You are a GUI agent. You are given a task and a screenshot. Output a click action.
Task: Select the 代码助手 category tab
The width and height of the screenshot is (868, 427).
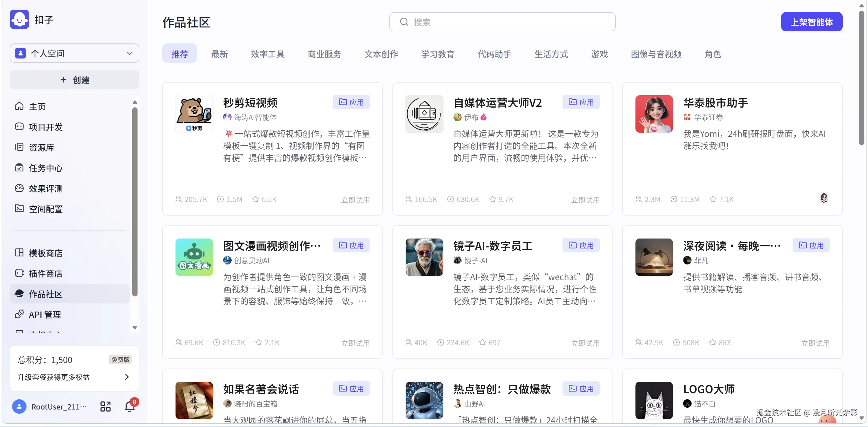pos(494,54)
